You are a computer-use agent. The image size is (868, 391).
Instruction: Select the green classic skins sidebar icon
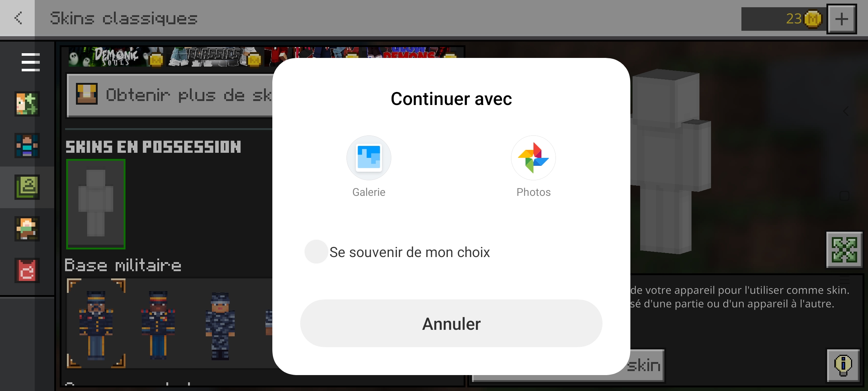(27, 187)
